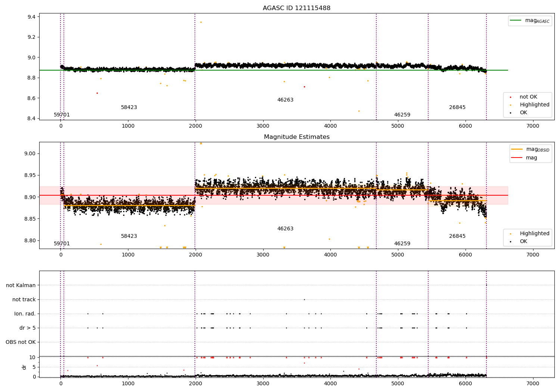Screen dimensions: 560x392
Task: Click the red mag legend line
Action: pos(517,158)
